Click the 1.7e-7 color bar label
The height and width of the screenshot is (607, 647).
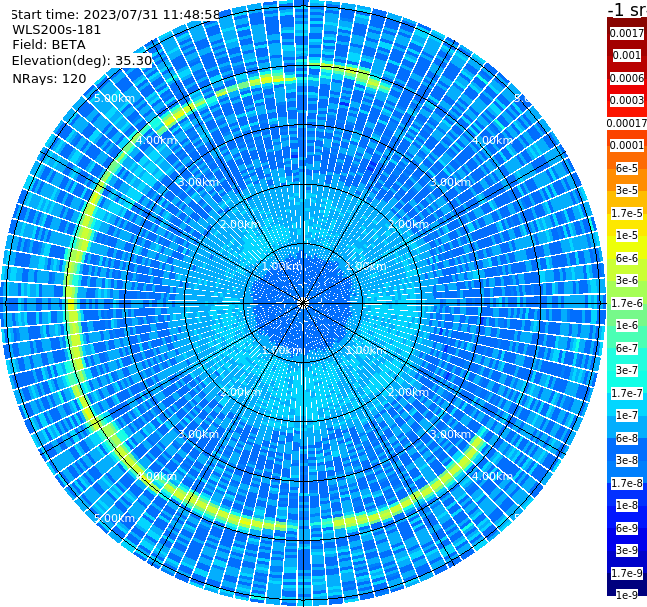pos(627,393)
